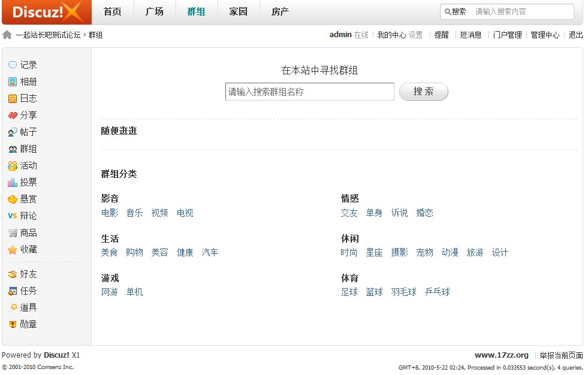Screen dimensions: 588x375
Task: Open the 广场 tab
Action: click(x=155, y=11)
